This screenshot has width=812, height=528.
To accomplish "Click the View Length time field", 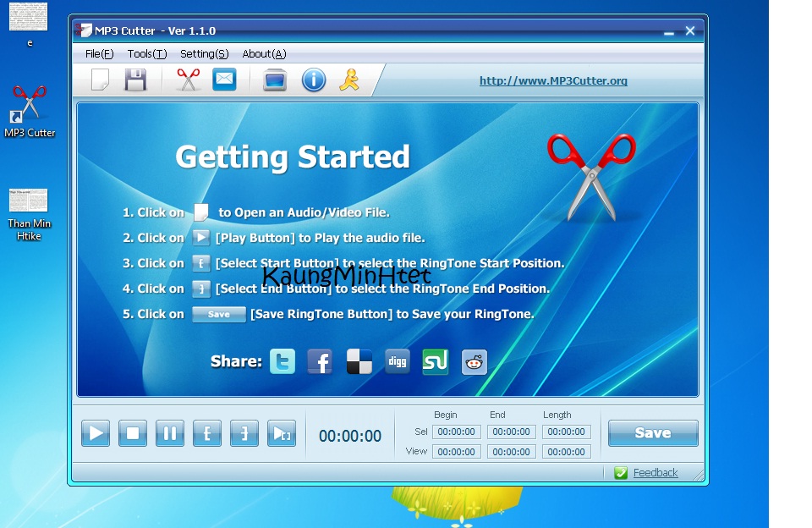I will 567,452.
